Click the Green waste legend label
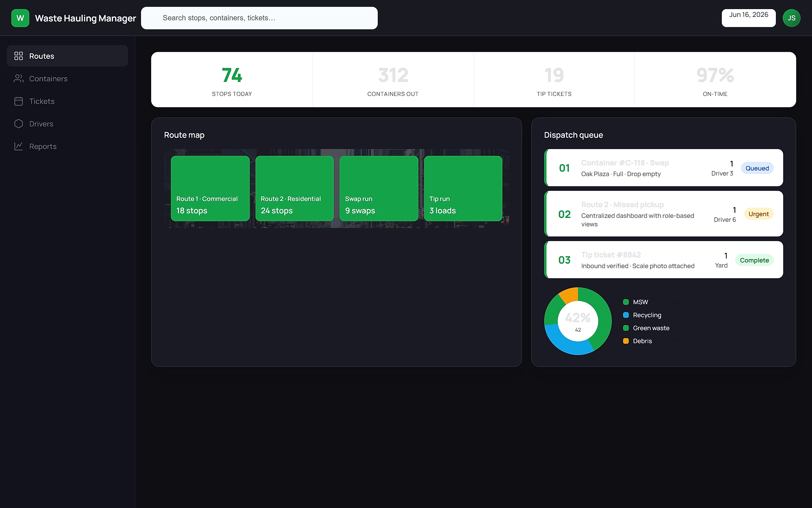812x508 pixels. (651, 328)
